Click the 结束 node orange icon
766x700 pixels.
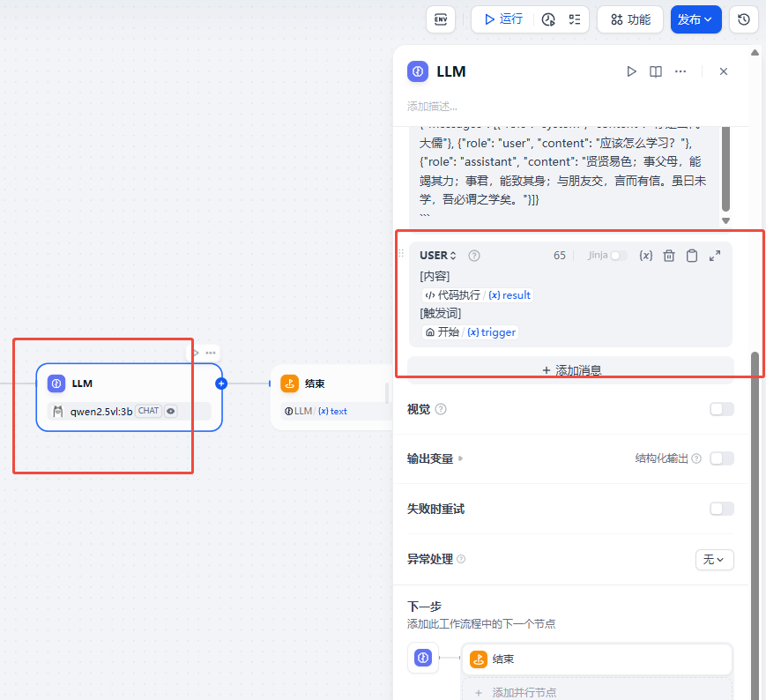290,384
